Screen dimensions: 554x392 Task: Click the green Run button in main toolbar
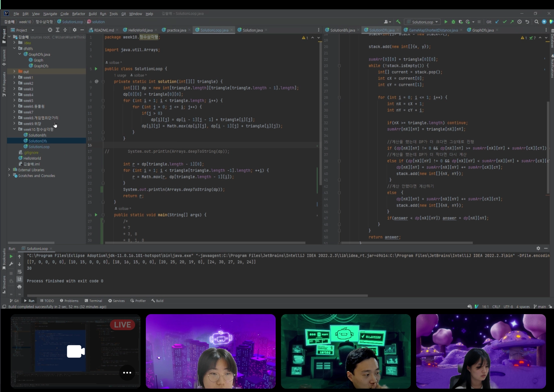coord(446,22)
